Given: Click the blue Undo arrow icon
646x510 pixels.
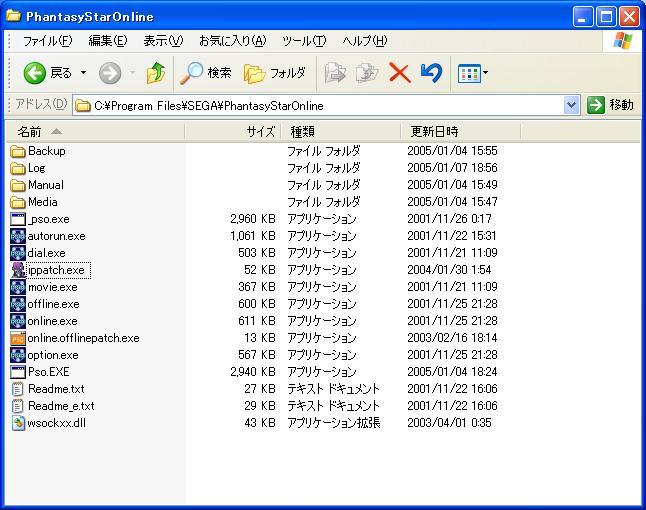Looking at the screenshot, I should point(431,73).
